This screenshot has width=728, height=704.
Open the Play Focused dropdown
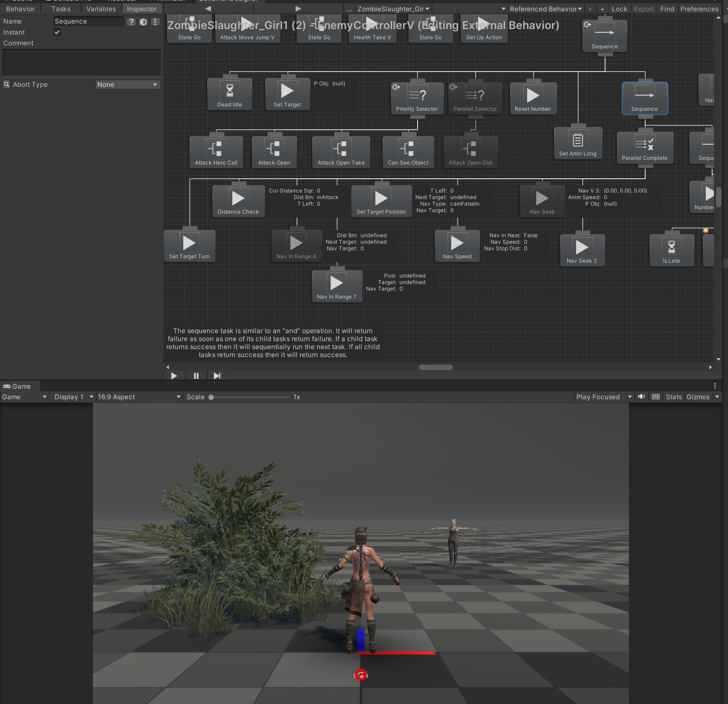point(604,397)
